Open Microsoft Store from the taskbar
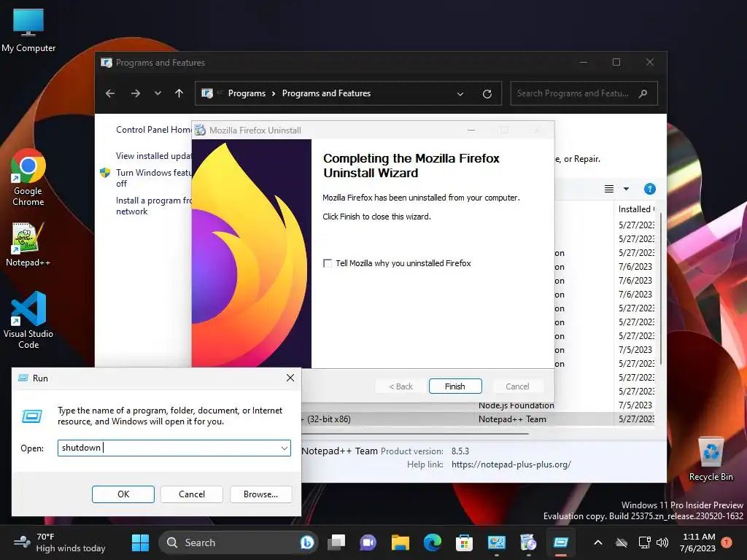The image size is (747, 560). (x=464, y=542)
